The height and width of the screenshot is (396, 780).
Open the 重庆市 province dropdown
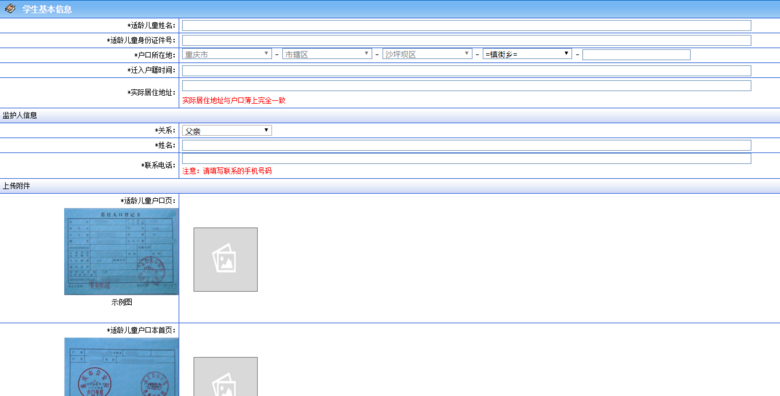227,54
